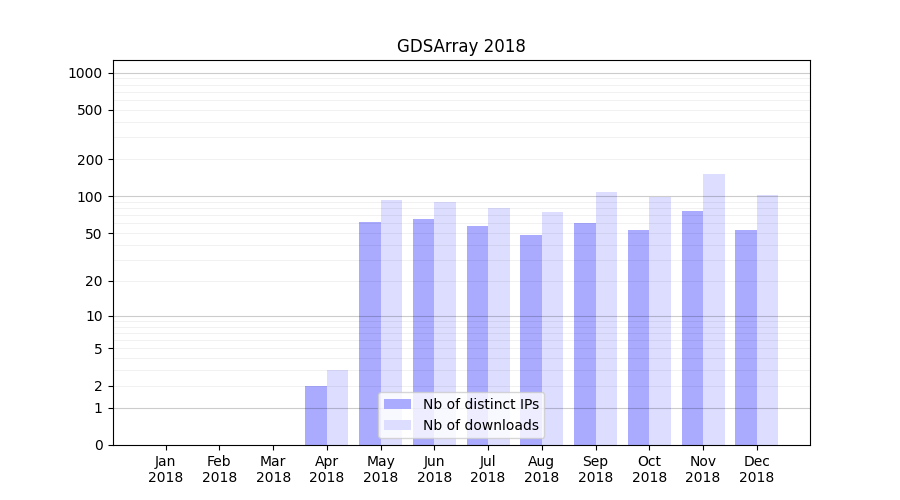The height and width of the screenshot is (500, 900).
Task: Click the "0" y-axis tick label
Action: point(99,445)
